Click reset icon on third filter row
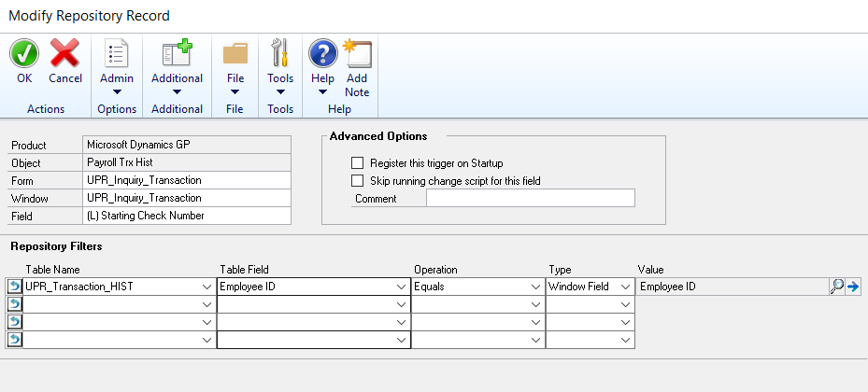This screenshot has width=868, height=392. (x=14, y=322)
